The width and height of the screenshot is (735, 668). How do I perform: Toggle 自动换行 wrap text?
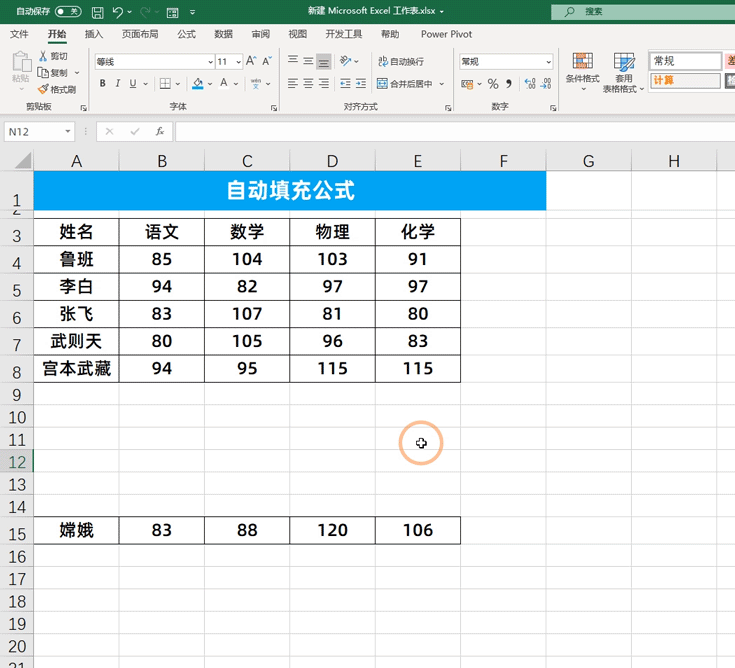click(x=401, y=61)
